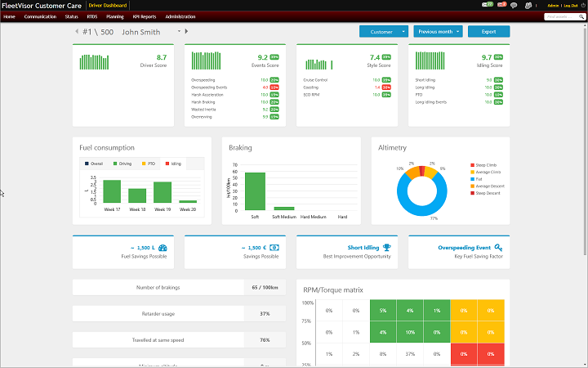The image size is (588, 368).
Task: Expand the John Smith driver selector
Action: tap(177, 32)
